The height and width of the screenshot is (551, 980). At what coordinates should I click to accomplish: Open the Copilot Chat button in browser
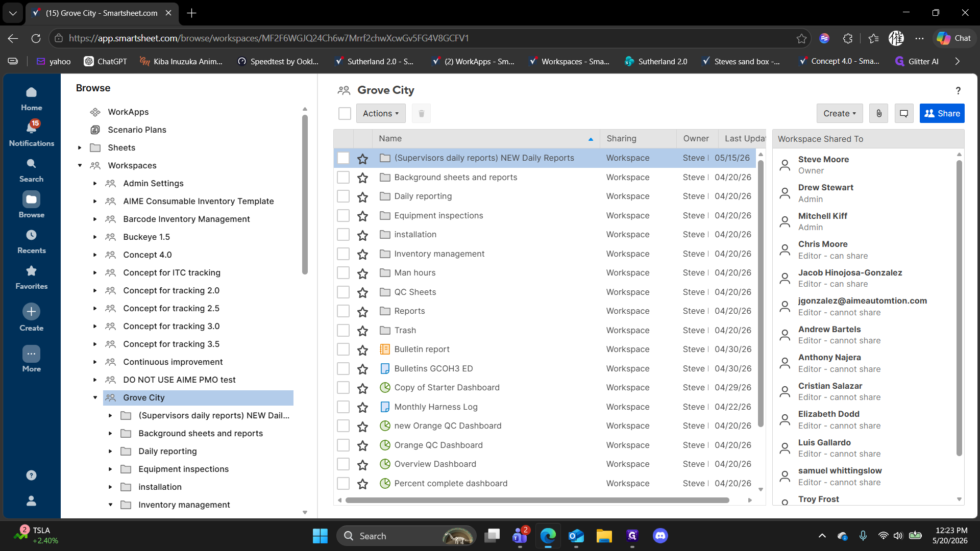point(953,38)
